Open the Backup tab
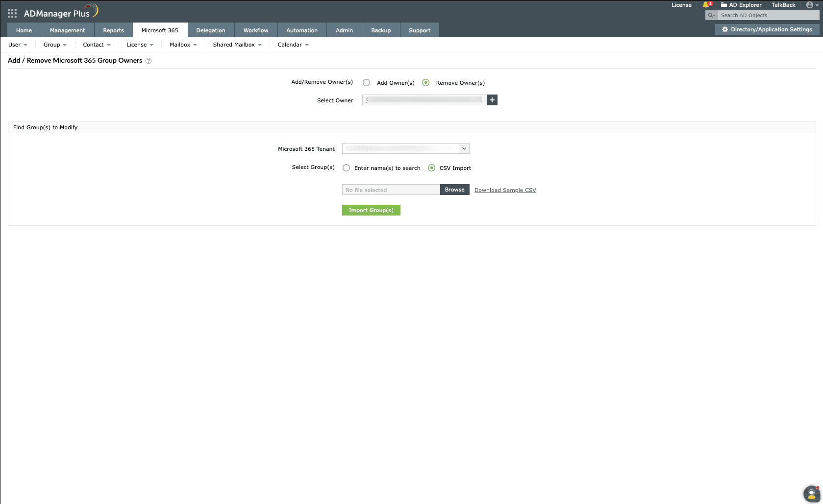Image resolution: width=823 pixels, height=504 pixels. [381, 30]
